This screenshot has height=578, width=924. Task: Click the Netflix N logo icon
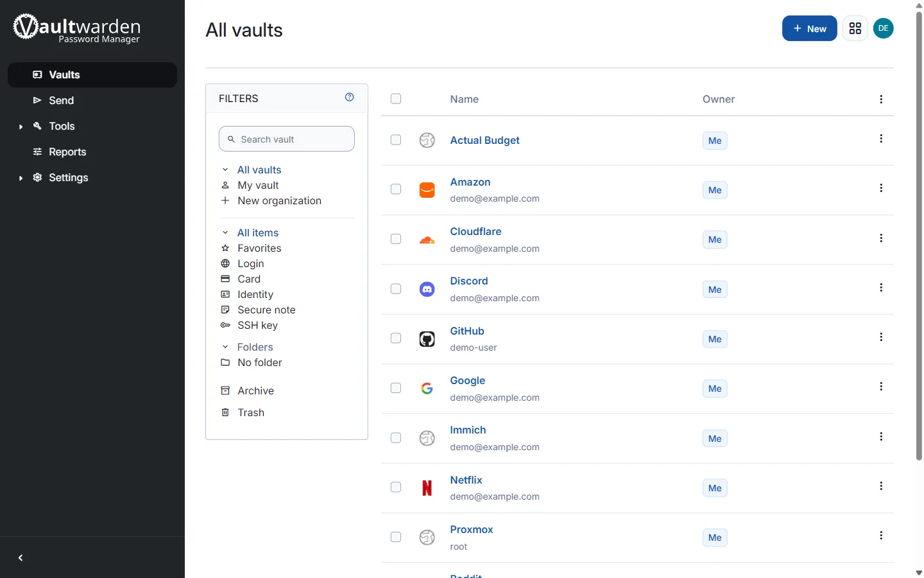coord(427,488)
